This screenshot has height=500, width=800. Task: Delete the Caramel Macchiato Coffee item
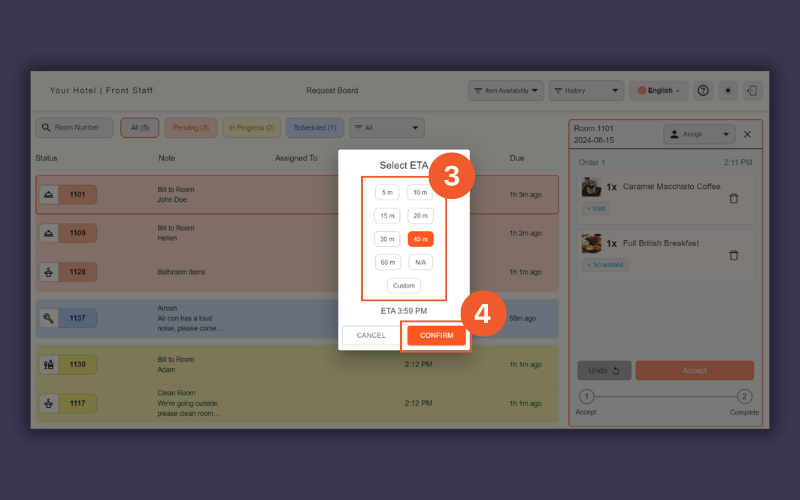coord(734,198)
